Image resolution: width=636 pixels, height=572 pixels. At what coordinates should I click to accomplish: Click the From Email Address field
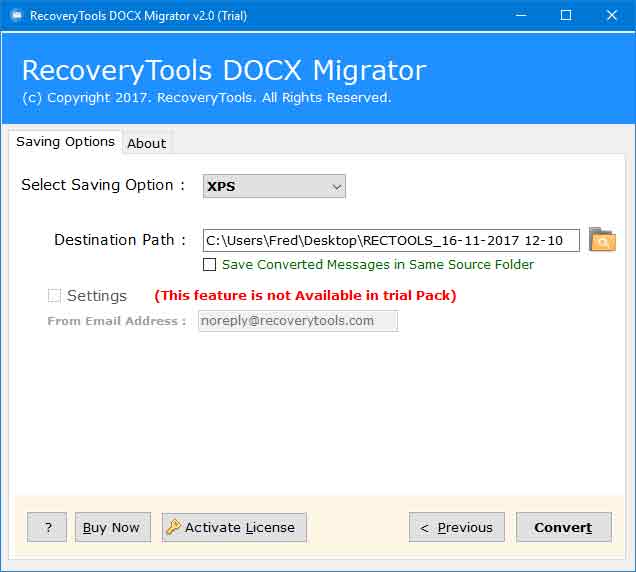[x=298, y=321]
